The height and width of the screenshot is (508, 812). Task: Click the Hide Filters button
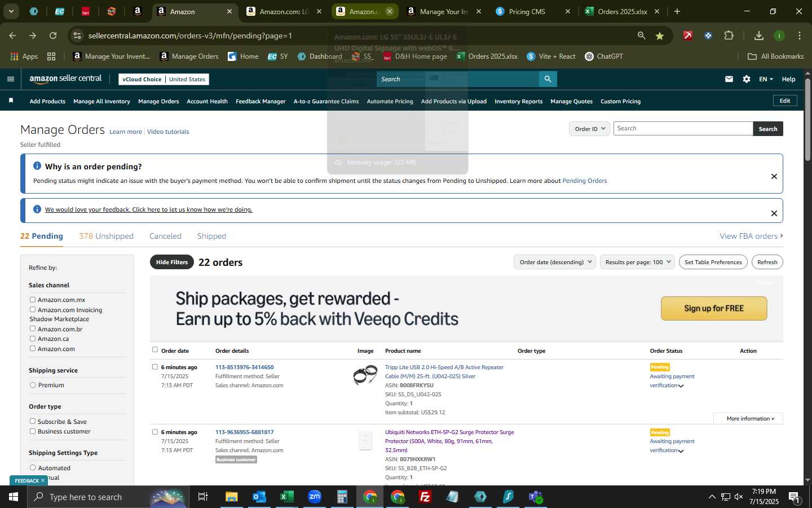click(x=172, y=262)
